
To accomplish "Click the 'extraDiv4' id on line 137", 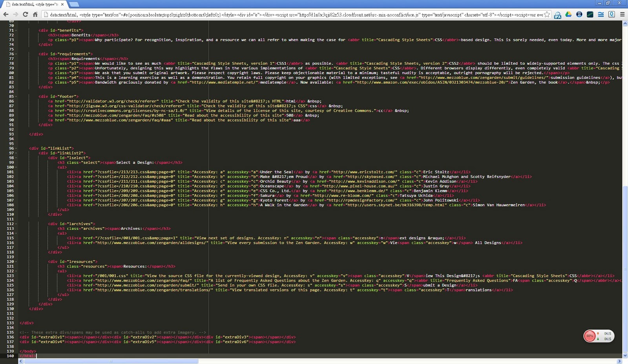I will tap(51, 342).
